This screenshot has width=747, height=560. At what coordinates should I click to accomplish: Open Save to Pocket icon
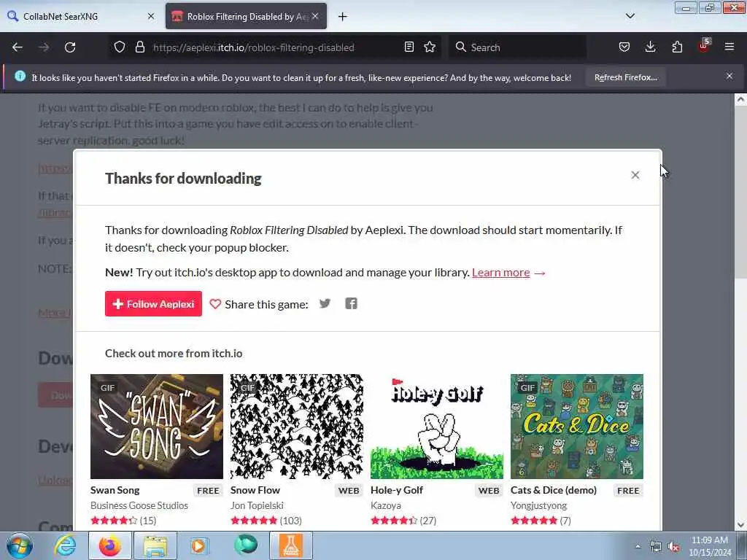[624, 47]
